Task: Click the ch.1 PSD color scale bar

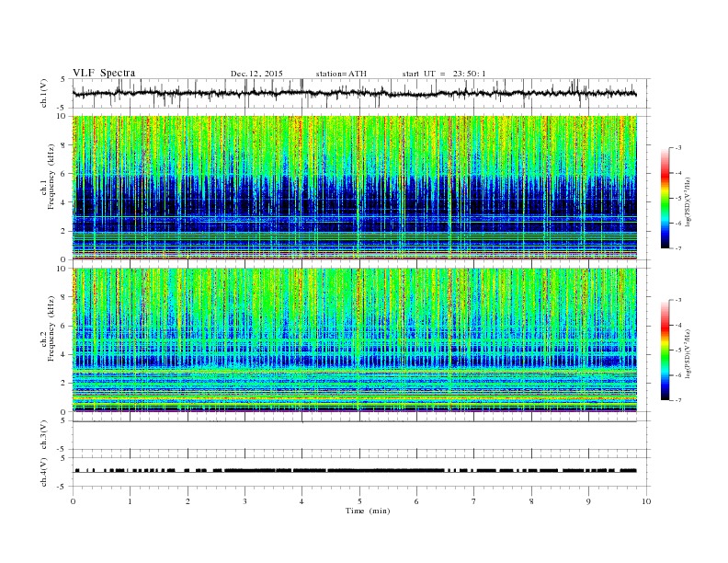Action: pyautogui.click(x=665, y=198)
